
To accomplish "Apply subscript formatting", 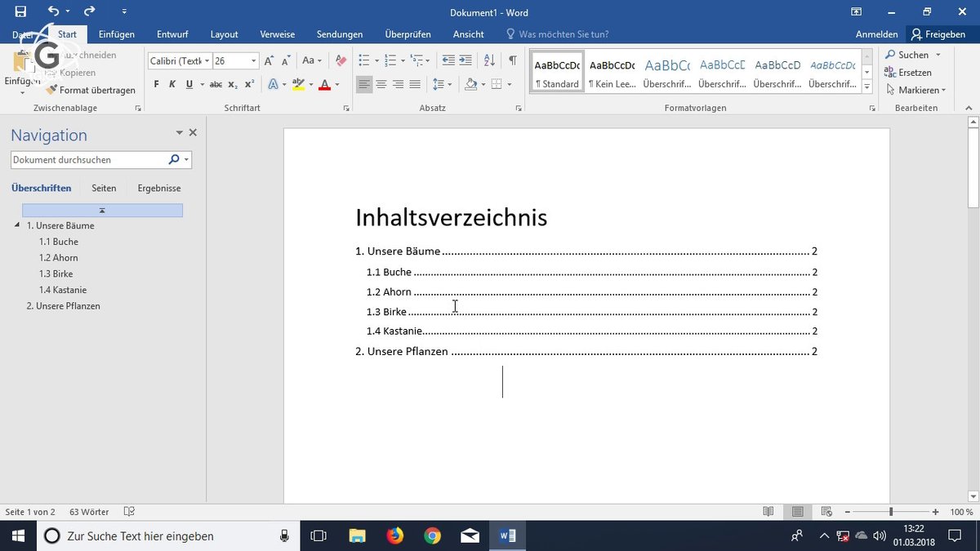I will tap(232, 83).
